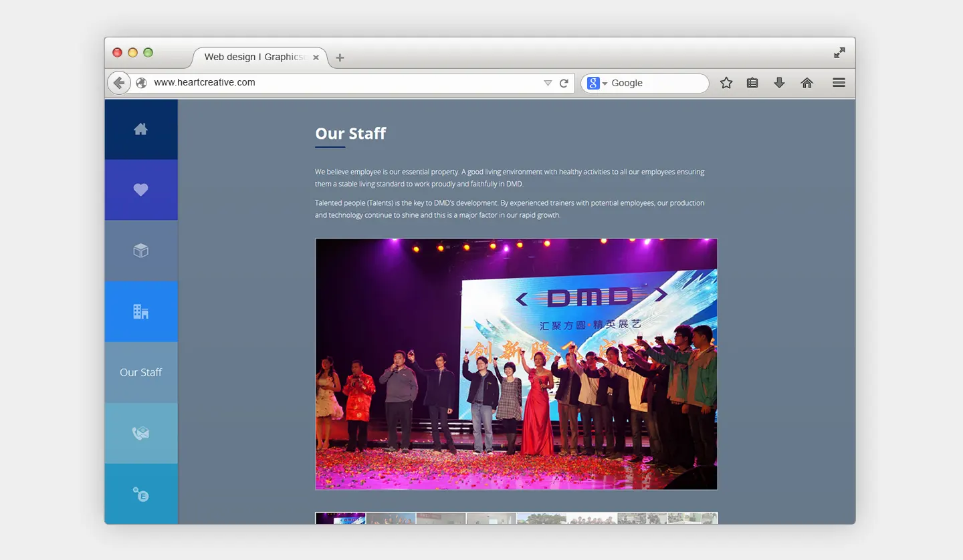Open the cube products icon in sidebar
Screen dimensions: 963x560
tap(140, 251)
